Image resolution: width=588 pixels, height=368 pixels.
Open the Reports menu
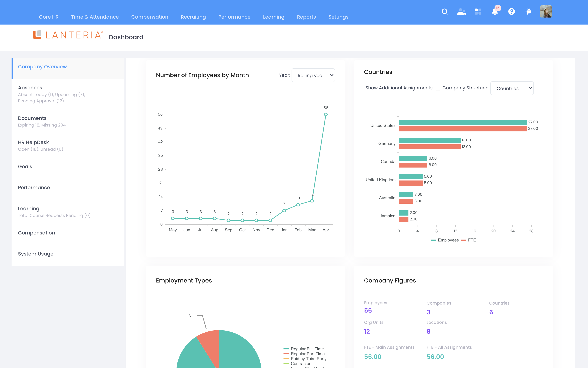306,17
